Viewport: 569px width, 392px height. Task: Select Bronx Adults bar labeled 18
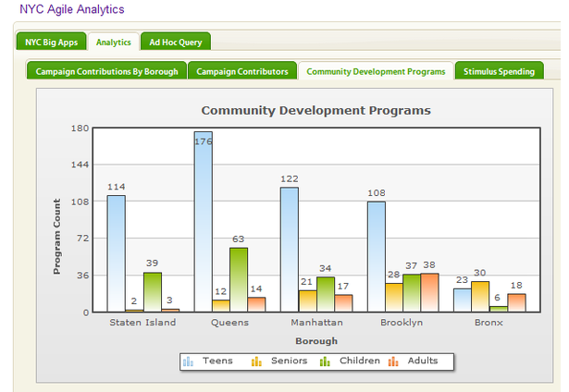[516, 303]
